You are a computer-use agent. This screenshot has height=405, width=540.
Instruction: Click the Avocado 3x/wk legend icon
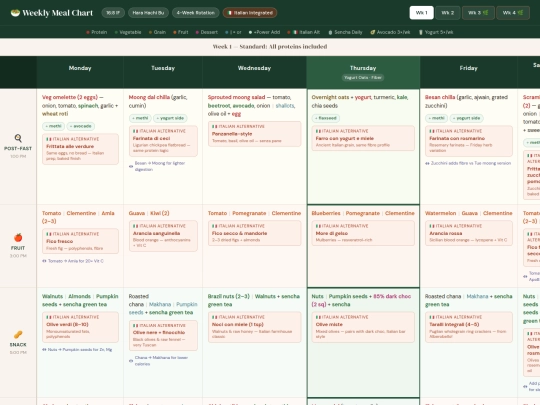372,32
